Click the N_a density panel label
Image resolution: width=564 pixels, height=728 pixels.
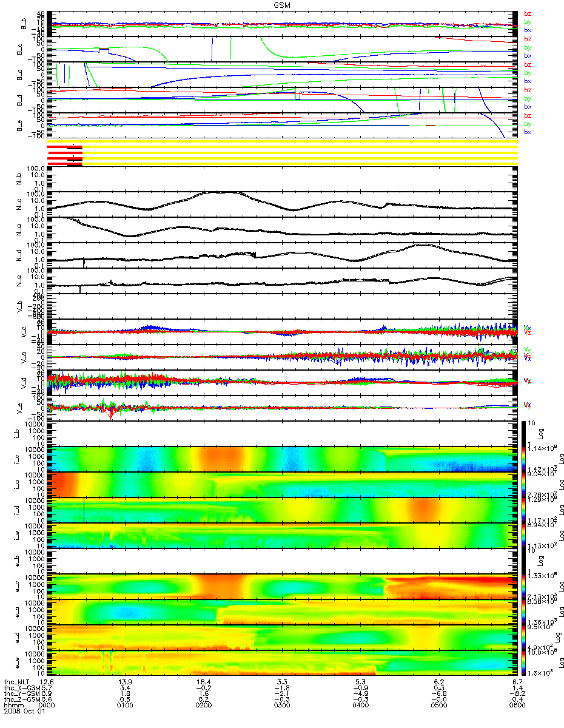pos(20,229)
